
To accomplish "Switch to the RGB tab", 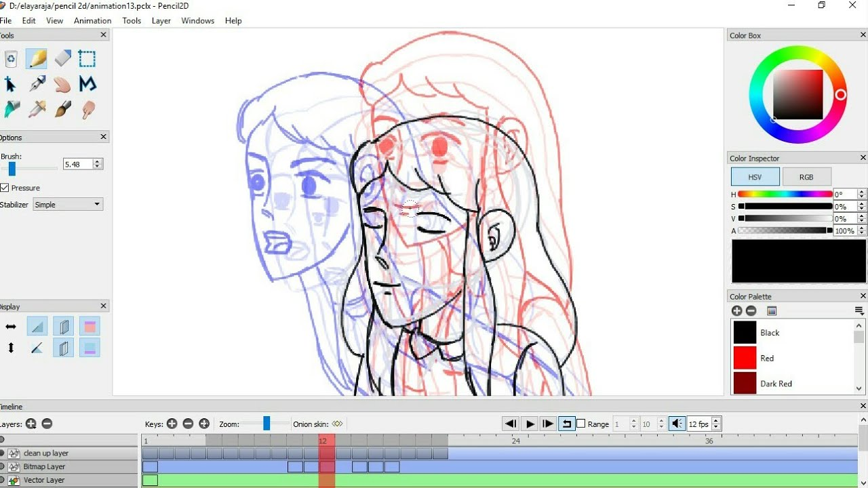I will (806, 176).
